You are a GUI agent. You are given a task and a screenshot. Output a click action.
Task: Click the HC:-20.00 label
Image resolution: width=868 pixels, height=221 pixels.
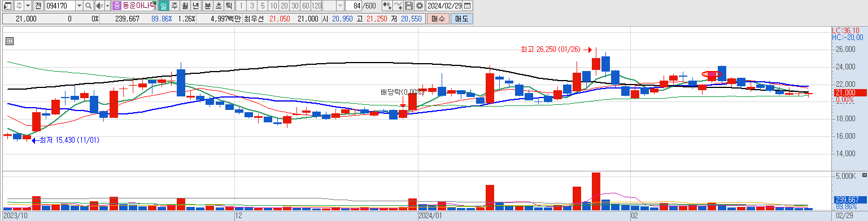click(848, 37)
